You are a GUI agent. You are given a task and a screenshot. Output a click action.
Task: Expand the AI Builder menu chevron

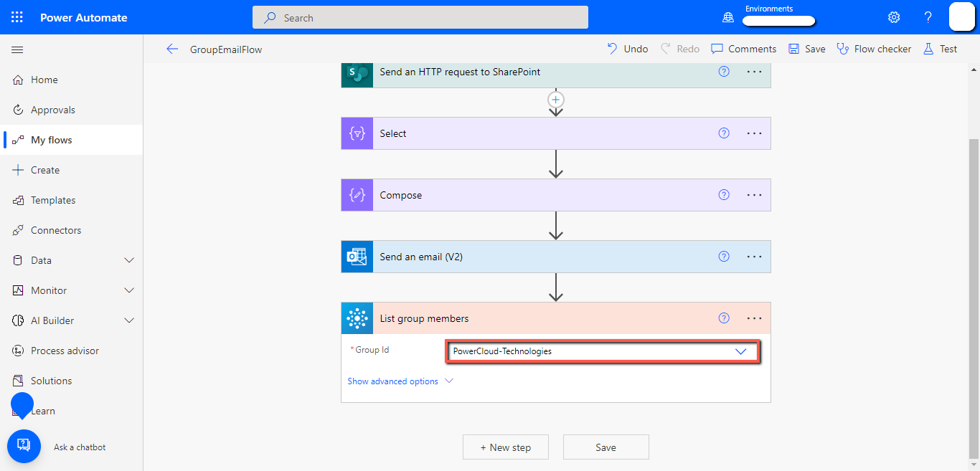129,320
